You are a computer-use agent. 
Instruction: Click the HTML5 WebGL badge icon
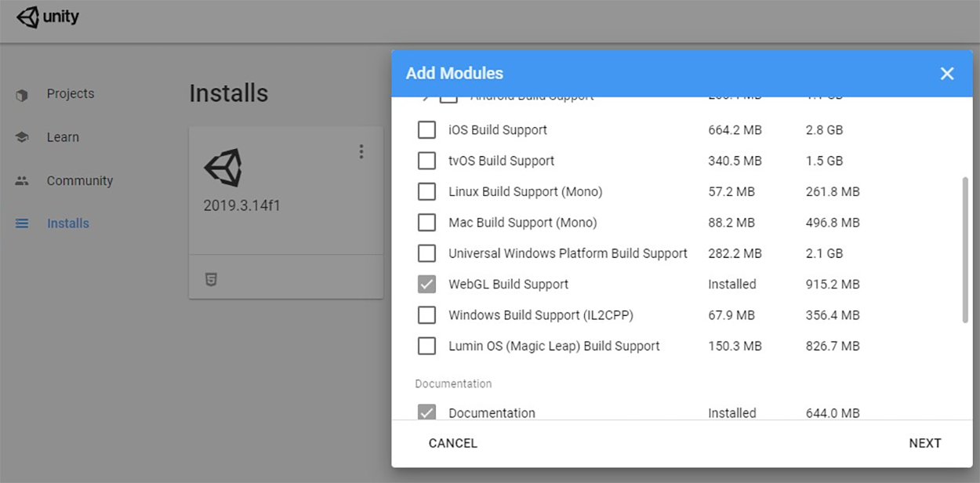[211, 279]
